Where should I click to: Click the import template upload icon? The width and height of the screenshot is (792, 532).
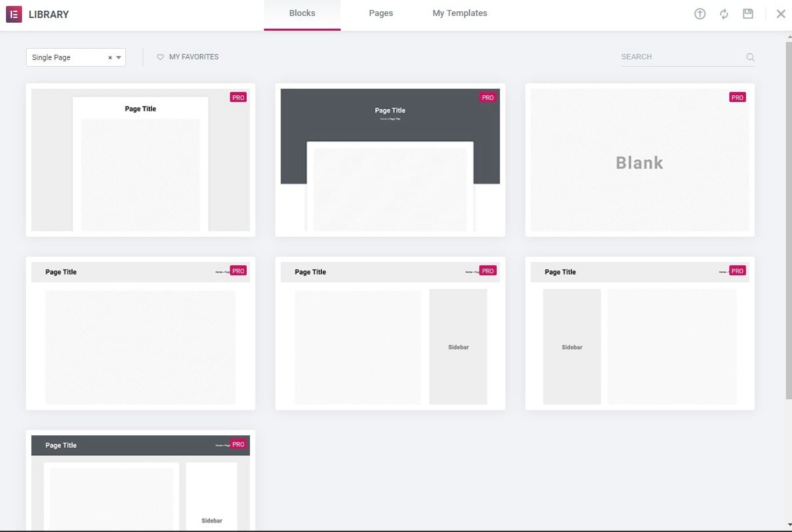[699, 14]
